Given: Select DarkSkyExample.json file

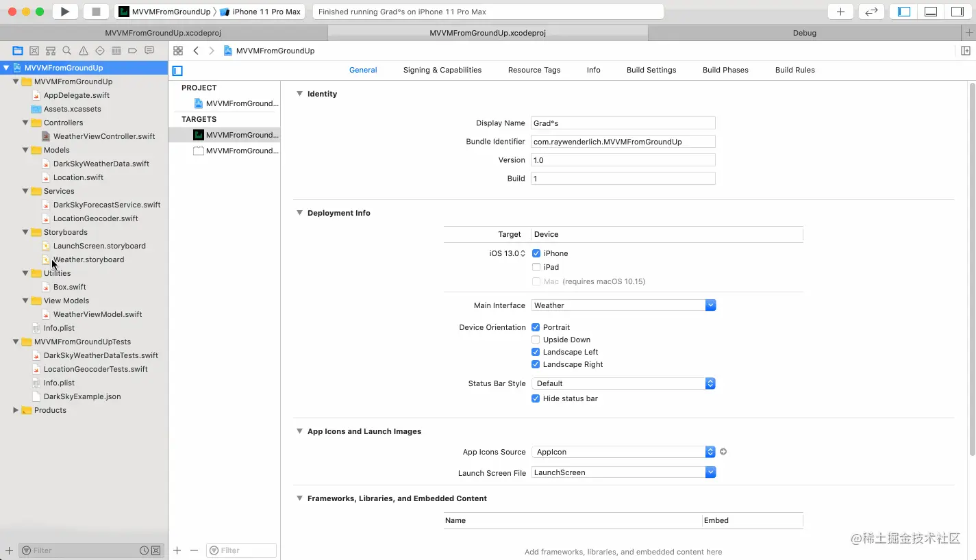Looking at the screenshot, I should click(x=82, y=396).
